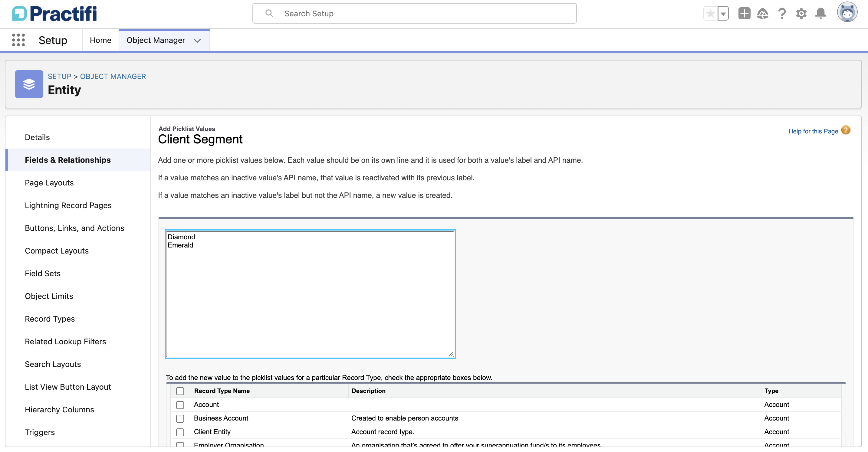Viewport: 868px width, 452px height.
Task: Open Page Layouts in the sidebar
Action: [x=49, y=182]
